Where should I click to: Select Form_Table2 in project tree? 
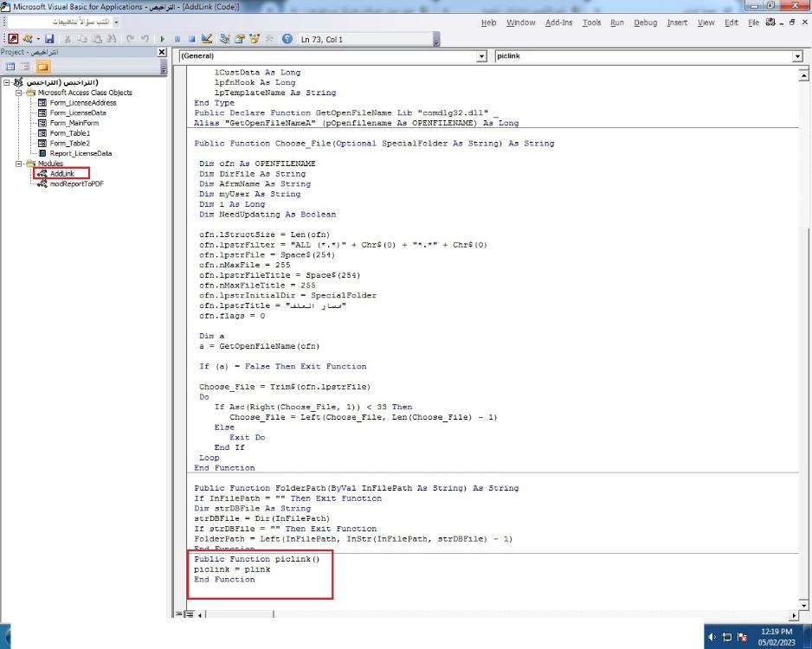[69, 144]
